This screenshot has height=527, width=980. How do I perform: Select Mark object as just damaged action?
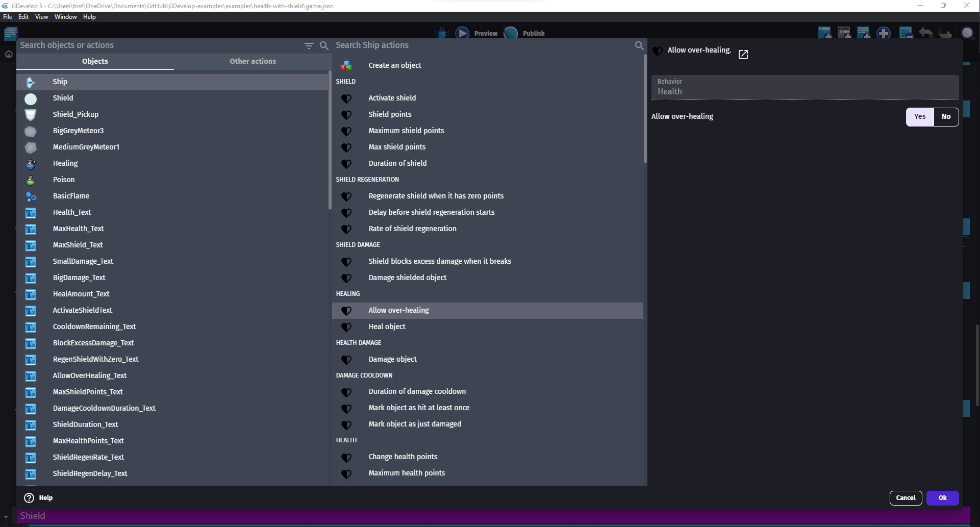[487, 424]
